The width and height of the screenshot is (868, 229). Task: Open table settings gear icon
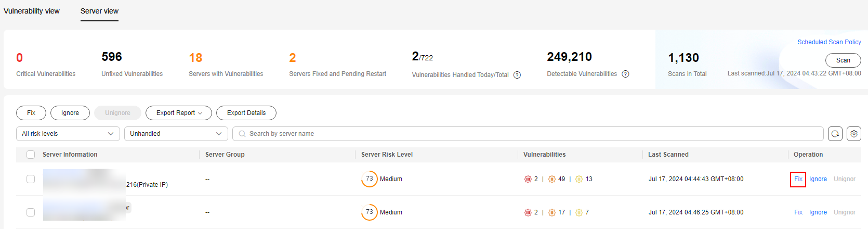pos(854,134)
